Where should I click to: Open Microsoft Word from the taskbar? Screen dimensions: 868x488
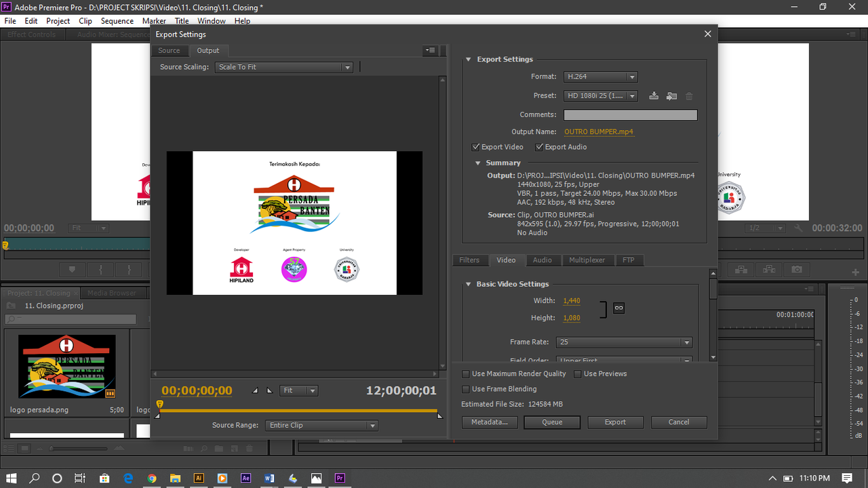coord(269,478)
